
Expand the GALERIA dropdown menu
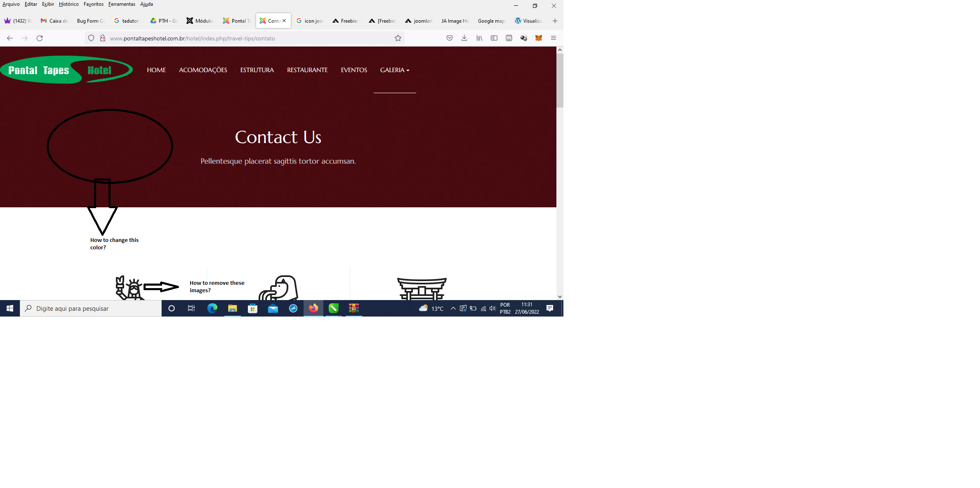395,70
